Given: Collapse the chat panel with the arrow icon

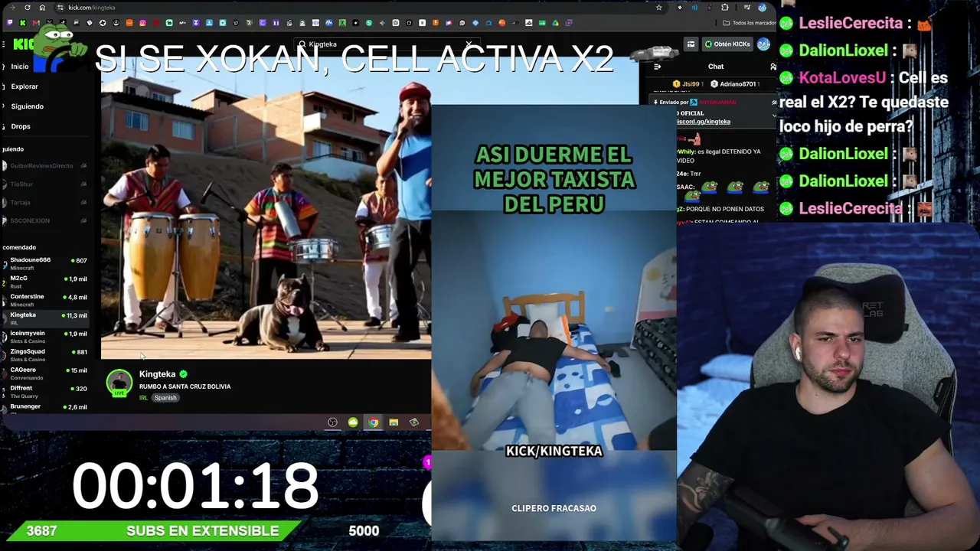Looking at the screenshot, I should [658, 67].
